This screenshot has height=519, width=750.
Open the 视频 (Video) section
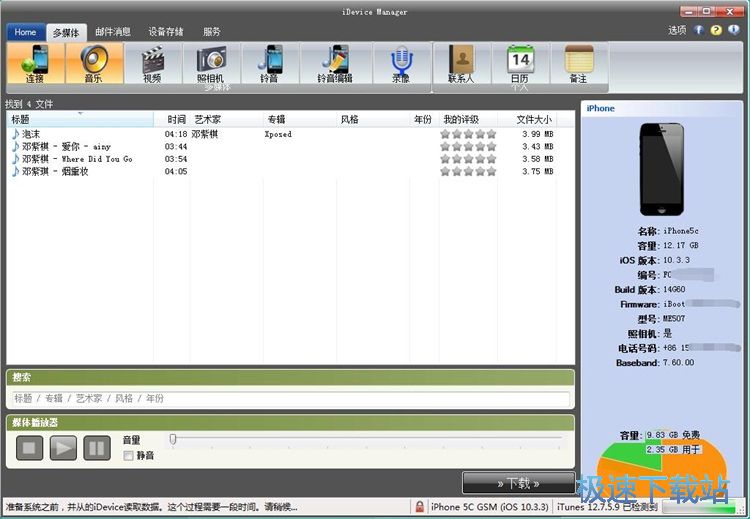click(x=152, y=62)
